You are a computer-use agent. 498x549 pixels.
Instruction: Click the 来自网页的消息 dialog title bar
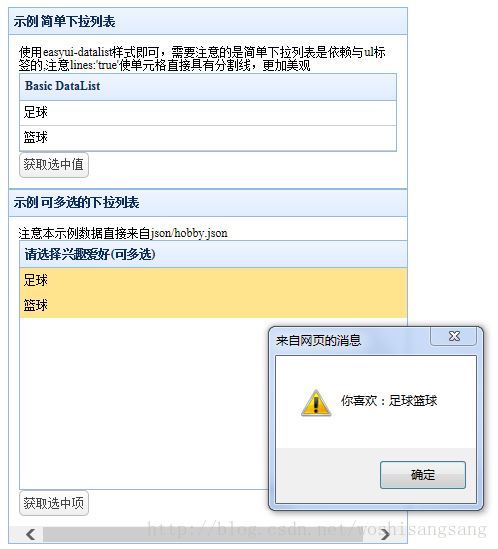350,341
